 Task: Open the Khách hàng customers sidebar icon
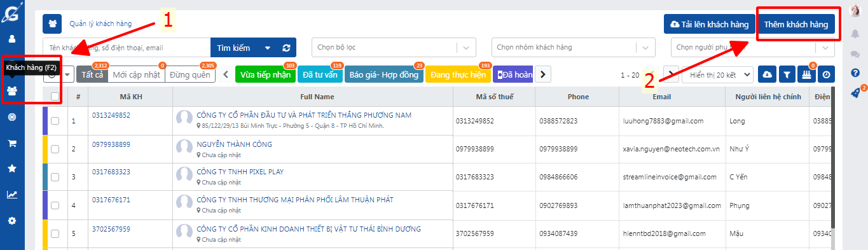click(12, 90)
